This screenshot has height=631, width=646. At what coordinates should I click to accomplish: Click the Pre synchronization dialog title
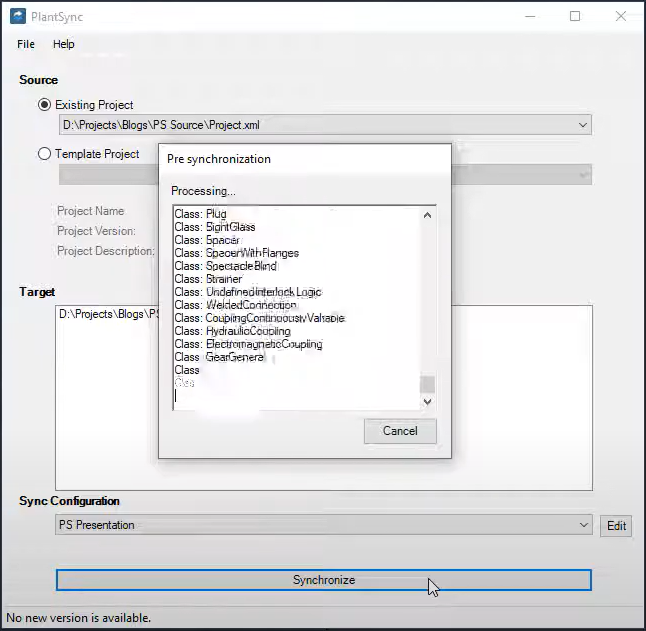tap(219, 159)
